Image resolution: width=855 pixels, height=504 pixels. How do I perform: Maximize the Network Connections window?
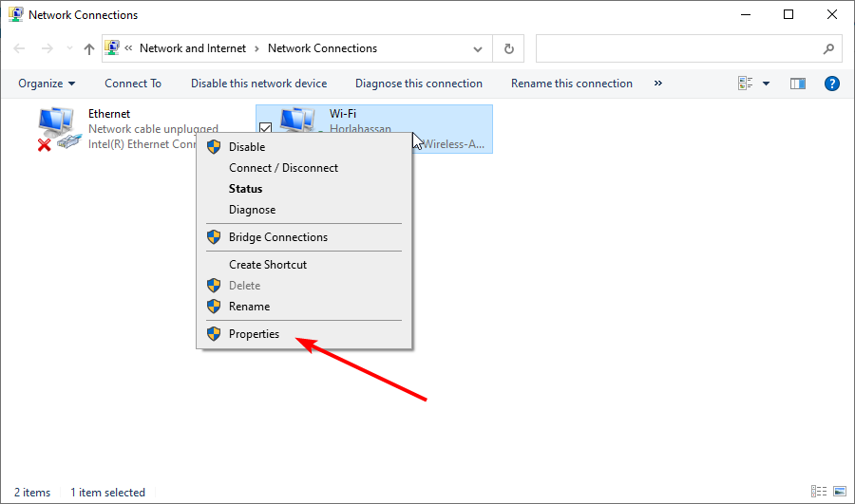[x=788, y=14]
